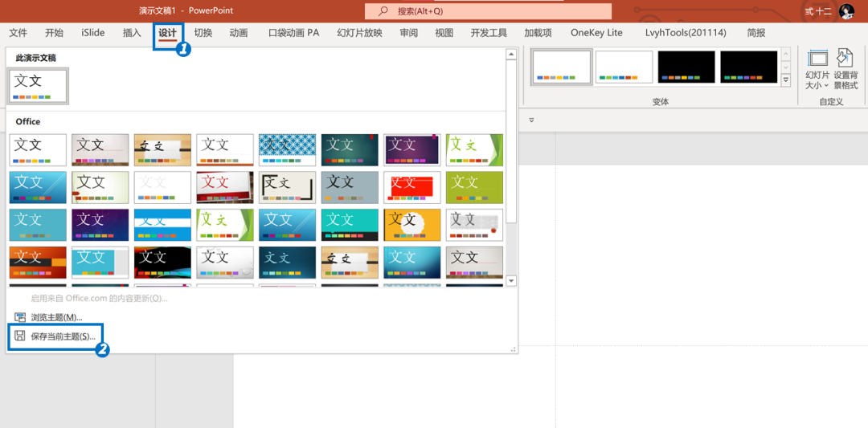
Task: Click the user account avatar
Action: pos(846,11)
